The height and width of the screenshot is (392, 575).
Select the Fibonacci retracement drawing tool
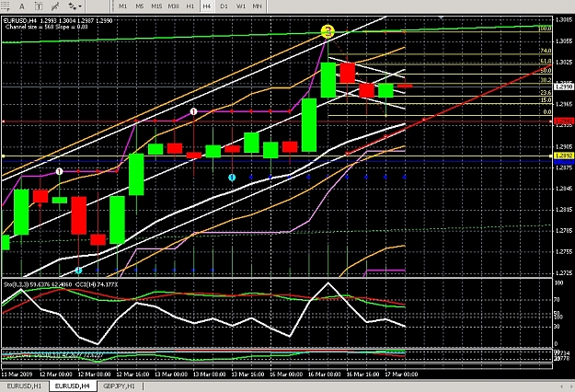pyautogui.click(x=6, y=6)
